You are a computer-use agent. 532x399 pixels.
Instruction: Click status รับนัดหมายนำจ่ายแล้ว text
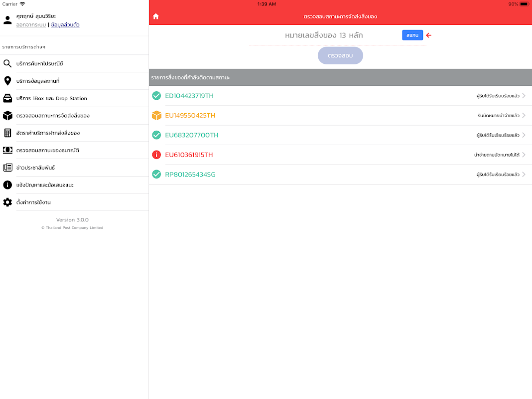[499, 115]
